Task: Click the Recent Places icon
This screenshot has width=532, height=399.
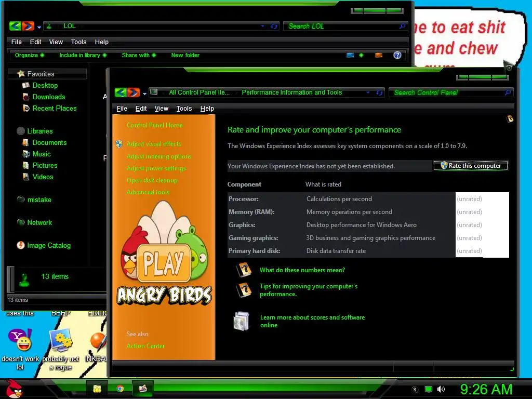Action: 26,108
